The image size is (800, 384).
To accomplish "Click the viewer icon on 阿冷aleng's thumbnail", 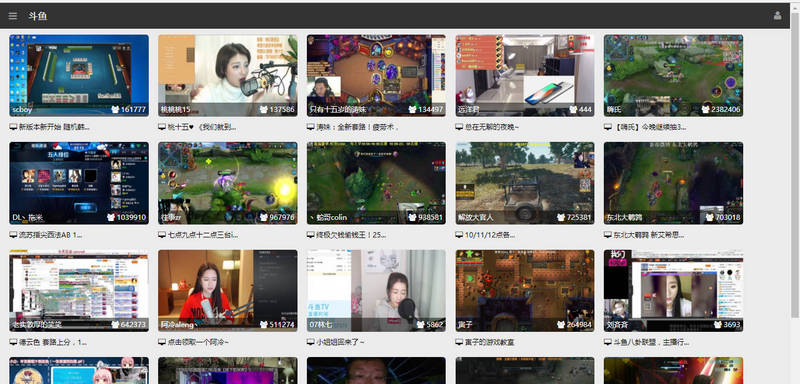I will point(264,324).
